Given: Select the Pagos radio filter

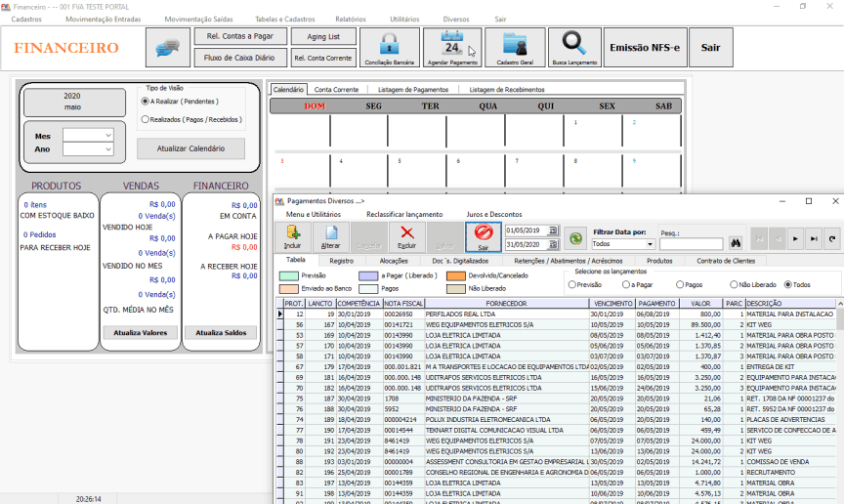Looking at the screenshot, I should pos(679,284).
